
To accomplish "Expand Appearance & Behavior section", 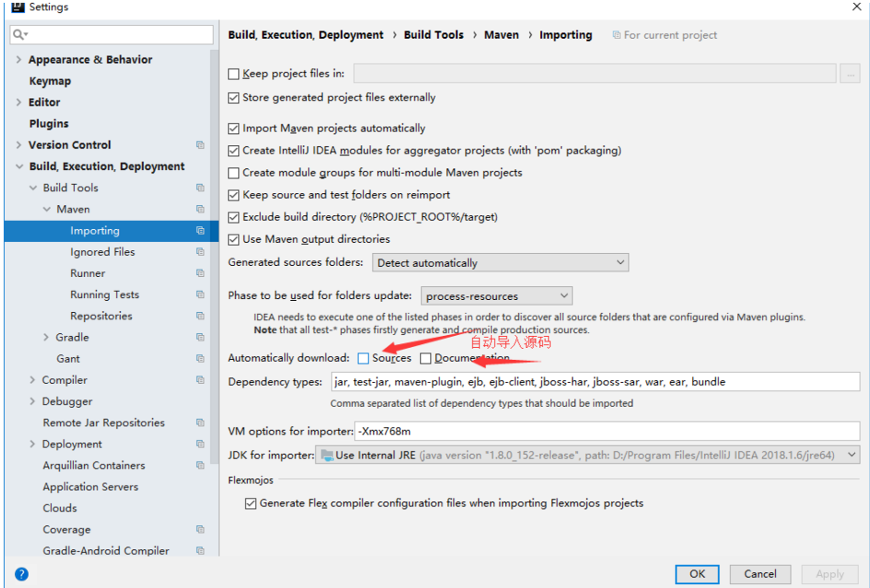I will tap(18, 60).
